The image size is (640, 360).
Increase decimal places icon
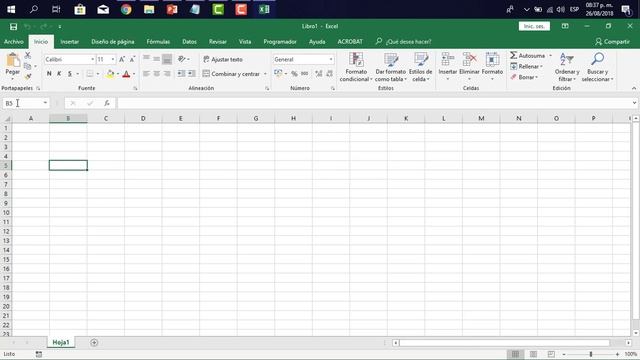point(319,74)
